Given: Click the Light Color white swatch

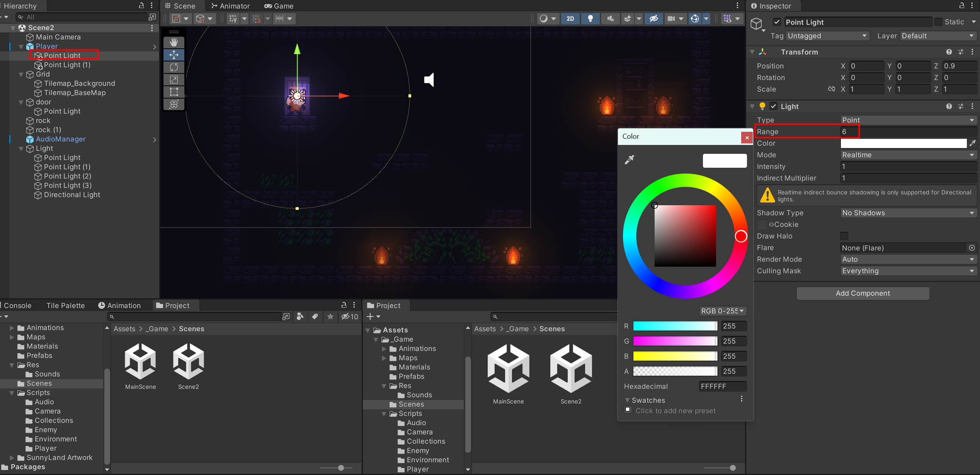Looking at the screenshot, I should 903,143.
